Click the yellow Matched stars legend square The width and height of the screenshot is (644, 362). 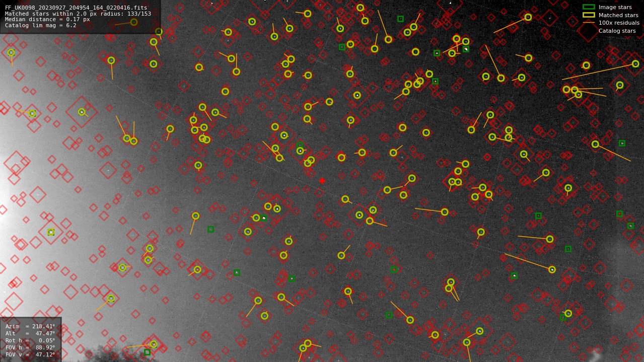click(x=589, y=15)
